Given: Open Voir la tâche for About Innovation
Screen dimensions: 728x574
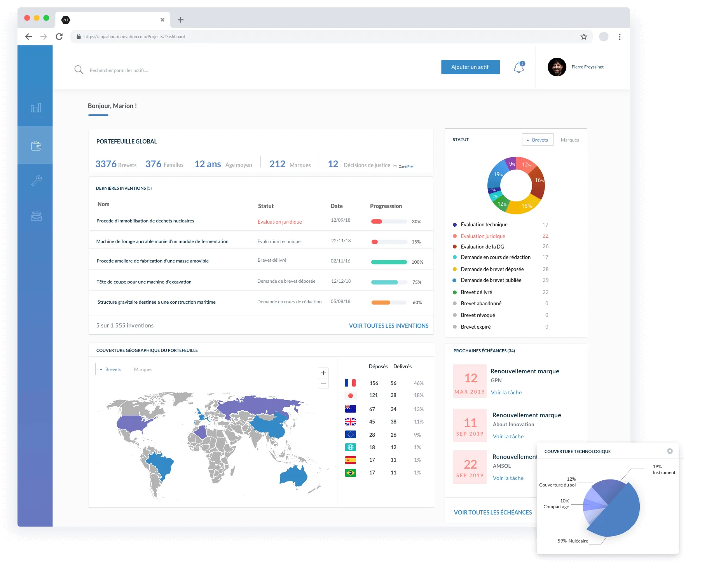Looking at the screenshot, I should (x=508, y=436).
